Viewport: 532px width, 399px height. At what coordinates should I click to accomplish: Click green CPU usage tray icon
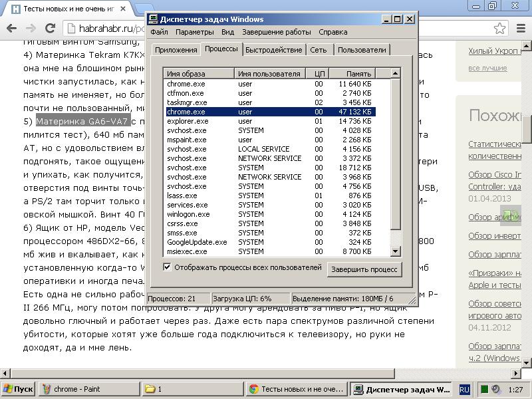[x=485, y=389]
